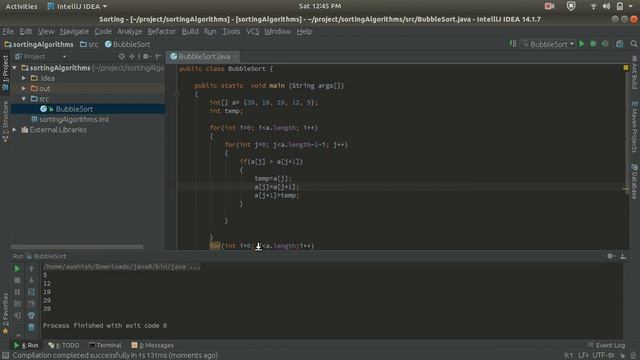640x360 pixels.
Task: Click print icon in Run panel
Action: click(x=31, y=316)
